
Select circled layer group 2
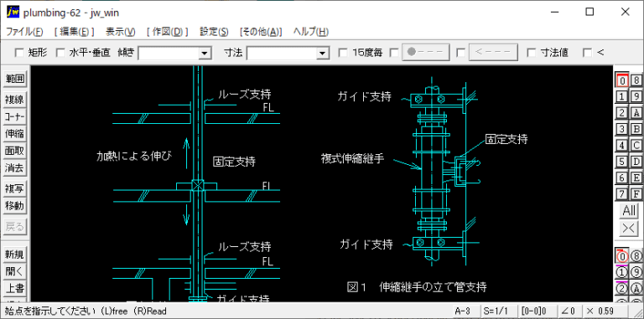pos(622,289)
